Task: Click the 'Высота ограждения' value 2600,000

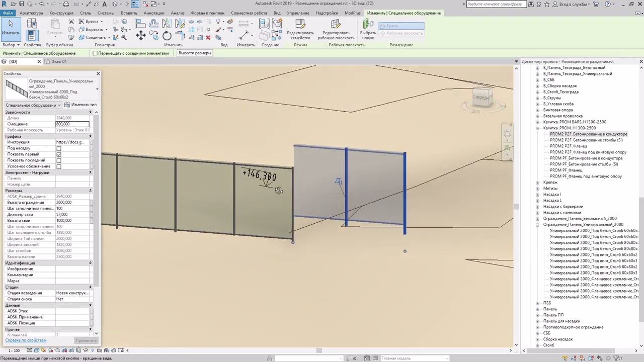Action: click(72, 203)
